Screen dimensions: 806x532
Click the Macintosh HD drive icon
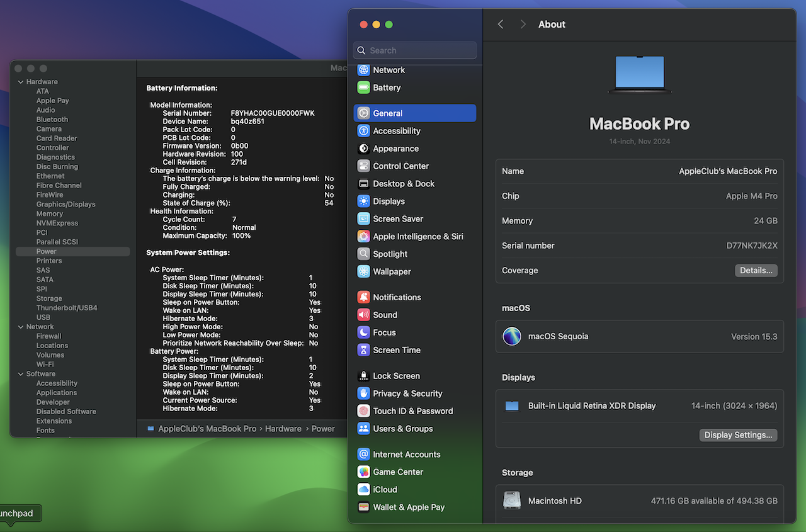tap(512, 501)
